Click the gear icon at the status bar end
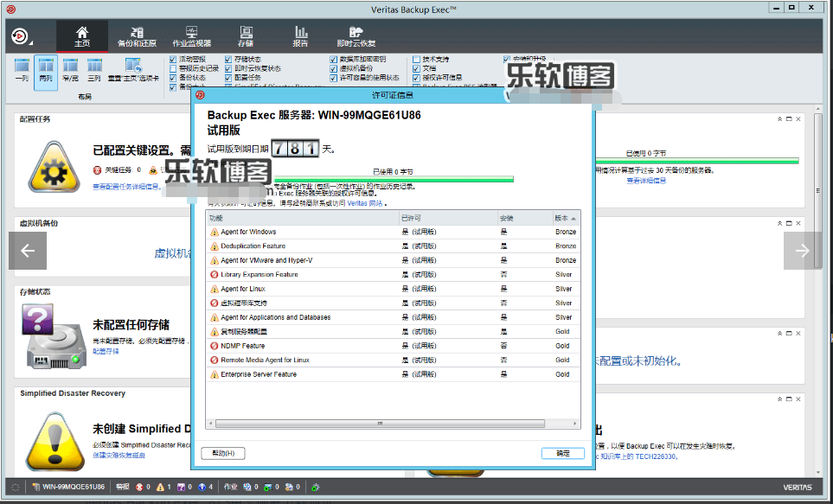Screen dimensions: 833x504 [316, 487]
